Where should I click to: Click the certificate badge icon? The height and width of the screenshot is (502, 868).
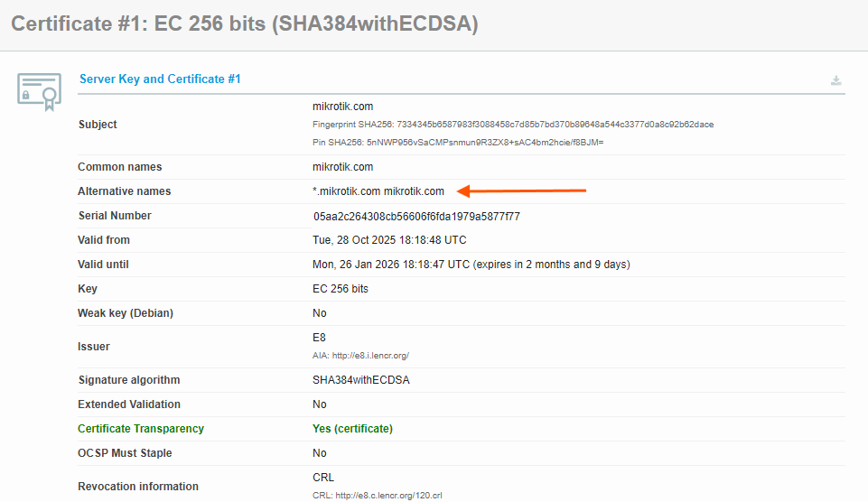pyautogui.click(x=40, y=91)
